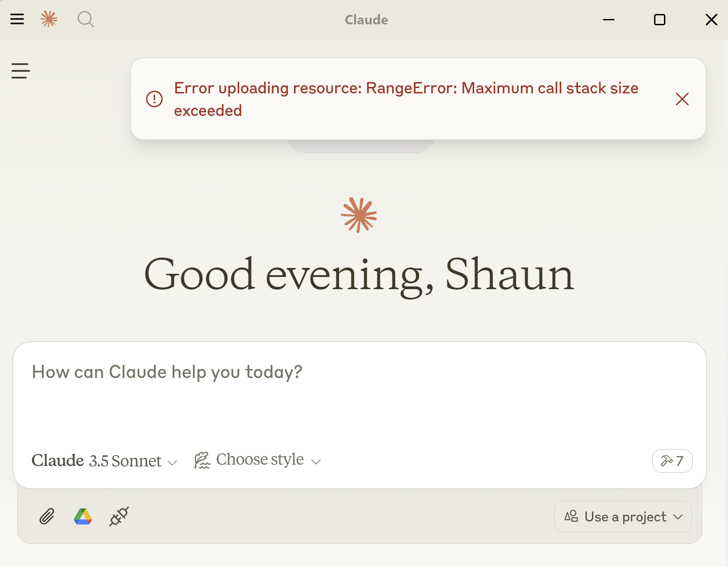
Task: Expand the Claude 3.5 Sonnet model selector
Action: point(104,461)
